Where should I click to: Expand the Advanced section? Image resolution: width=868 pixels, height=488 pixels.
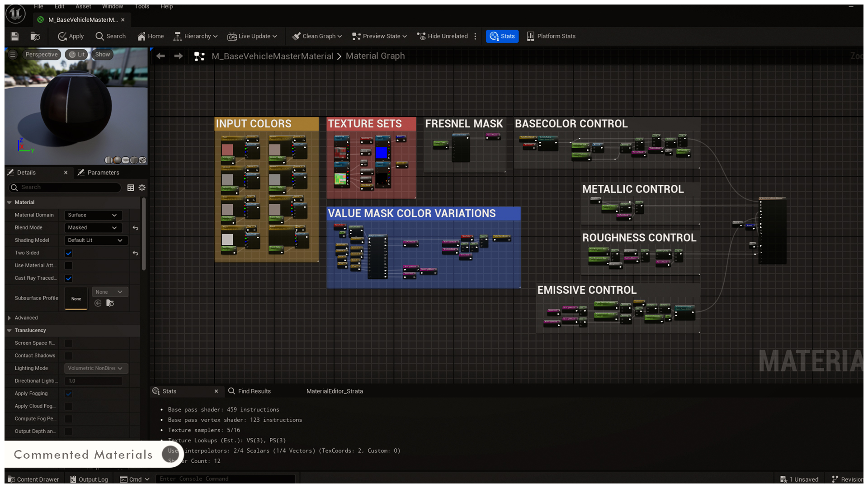pos(26,318)
